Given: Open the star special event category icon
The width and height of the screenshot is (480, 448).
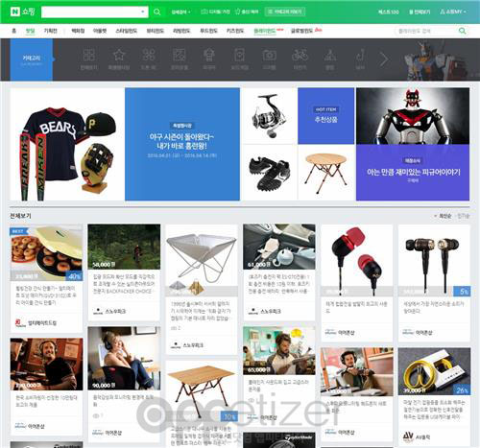Looking at the screenshot, I should 119,55.
